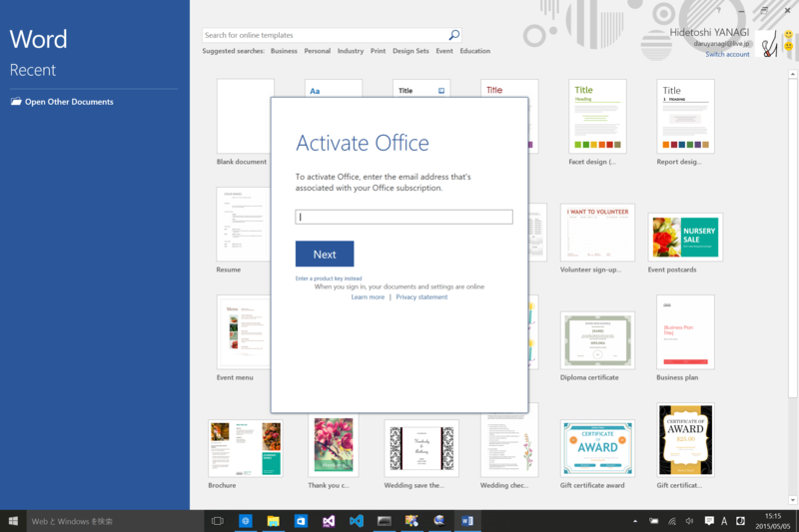Open the Learn more link
This screenshot has width=799, height=532.
pos(368,296)
